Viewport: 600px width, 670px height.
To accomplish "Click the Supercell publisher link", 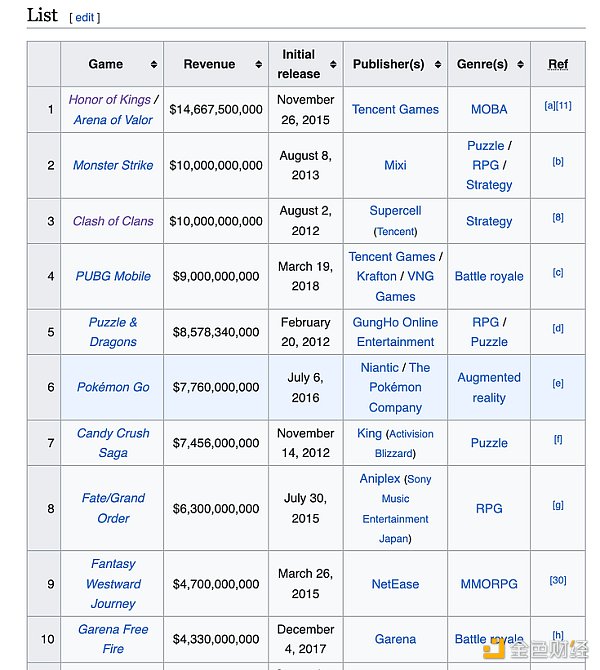I will [395, 211].
